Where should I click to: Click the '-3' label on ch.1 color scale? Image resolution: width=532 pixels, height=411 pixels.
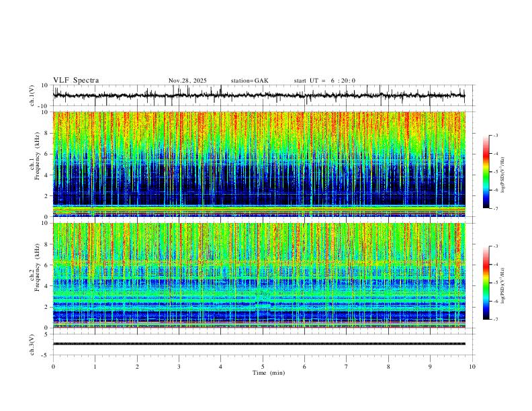tap(496, 135)
